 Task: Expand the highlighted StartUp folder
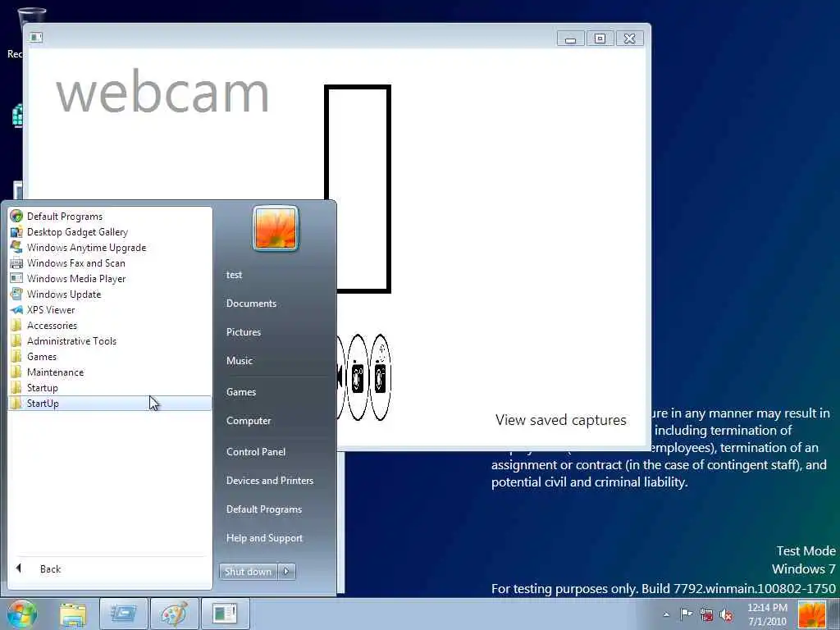[x=110, y=404]
